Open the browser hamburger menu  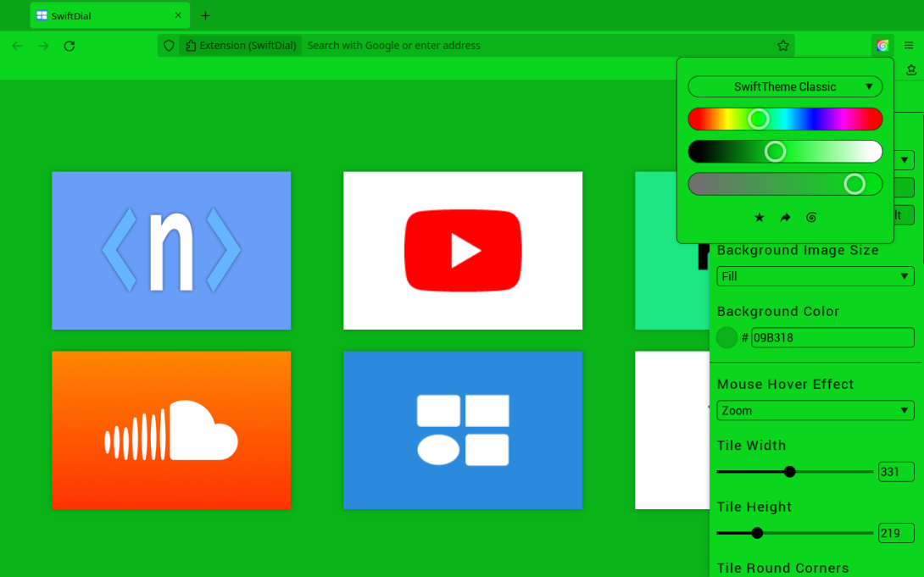(x=909, y=46)
